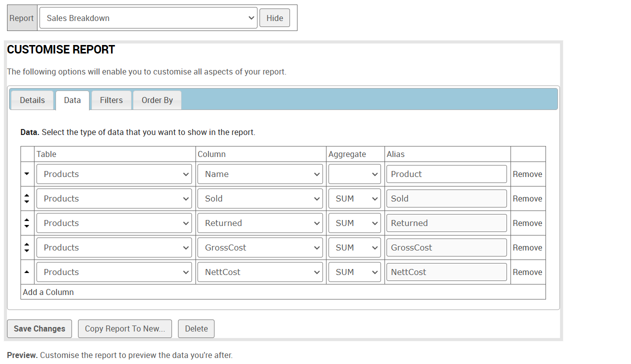Open the Column dropdown showing Name
Viewport: 631px width, 364px height.
pyautogui.click(x=260, y=174)
